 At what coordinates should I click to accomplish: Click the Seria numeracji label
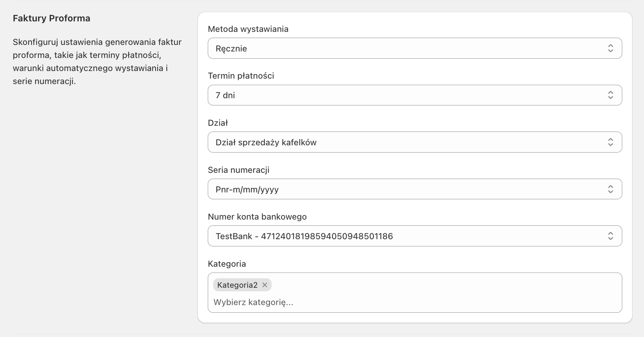click(238, 170)
